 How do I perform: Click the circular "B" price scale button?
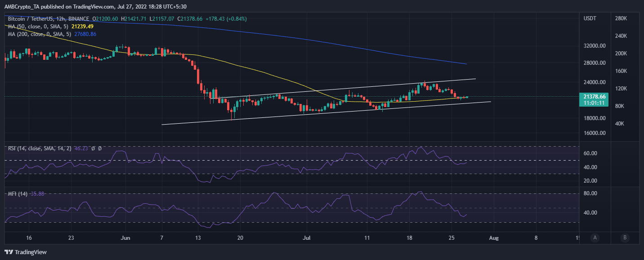click(625, 238)
